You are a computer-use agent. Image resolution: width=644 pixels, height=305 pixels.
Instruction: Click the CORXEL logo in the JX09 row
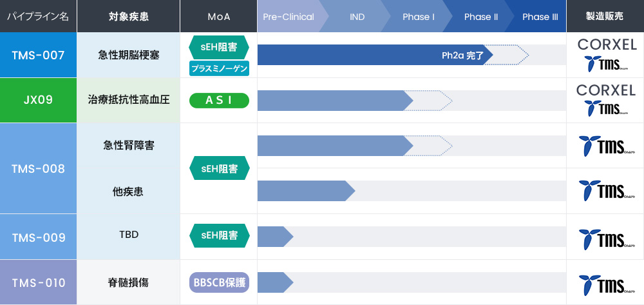click(x=606, y=90)
